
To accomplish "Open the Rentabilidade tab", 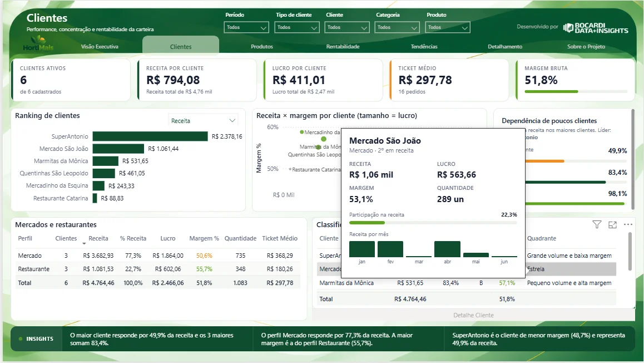I will pyautogui.click(x=343, y=46).
